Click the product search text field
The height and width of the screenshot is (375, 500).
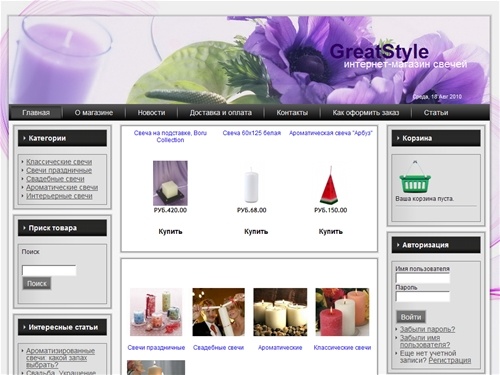49,270
